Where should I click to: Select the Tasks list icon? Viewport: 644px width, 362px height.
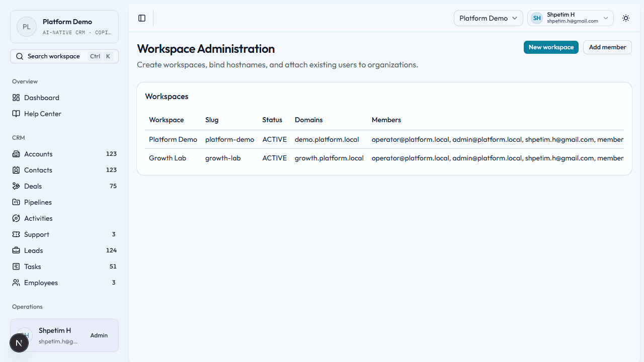click(16, 266)
